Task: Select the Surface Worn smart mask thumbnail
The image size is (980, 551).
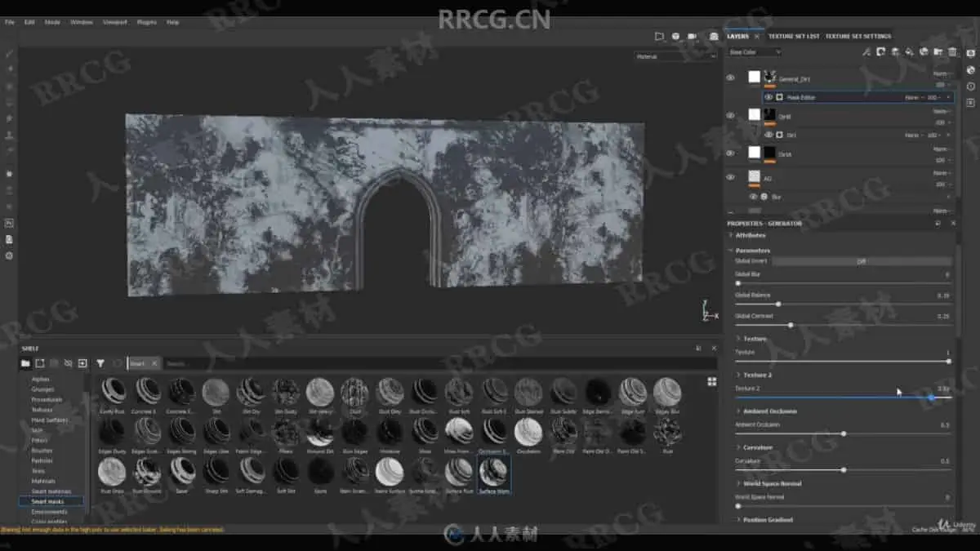Action: [493, 472]
